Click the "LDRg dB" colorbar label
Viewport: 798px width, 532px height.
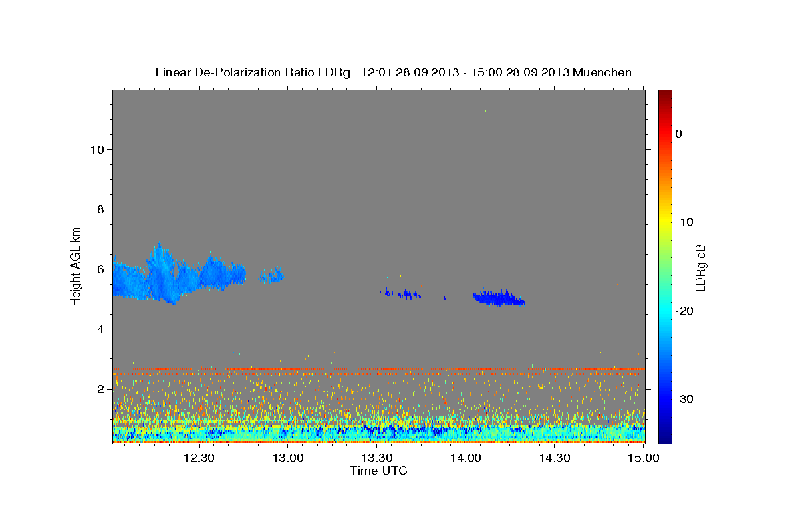click(700, 267)
